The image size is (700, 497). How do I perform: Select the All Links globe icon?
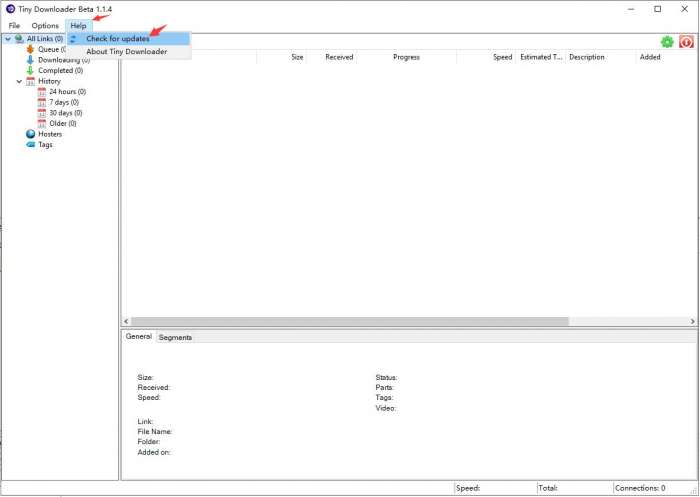pyautogui.click(x=19, y=39)
